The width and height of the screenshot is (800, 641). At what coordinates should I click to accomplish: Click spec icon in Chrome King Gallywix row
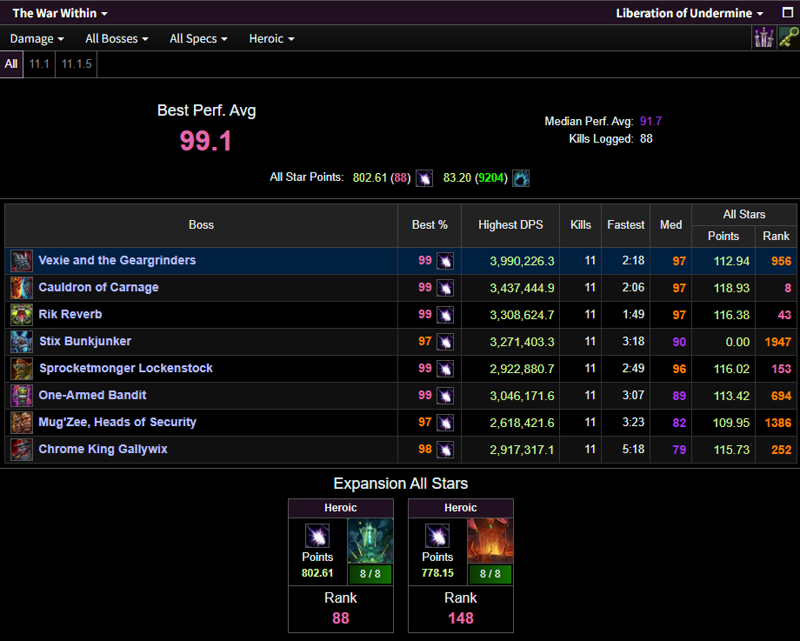(445, 450)
